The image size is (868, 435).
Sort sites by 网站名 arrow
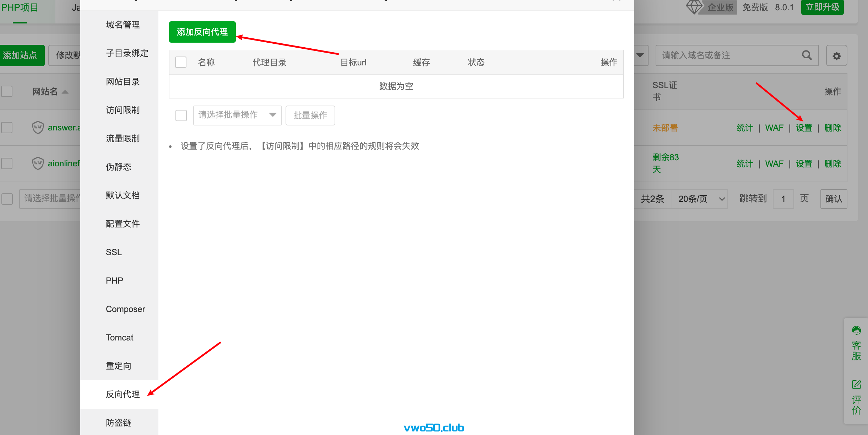65,92
